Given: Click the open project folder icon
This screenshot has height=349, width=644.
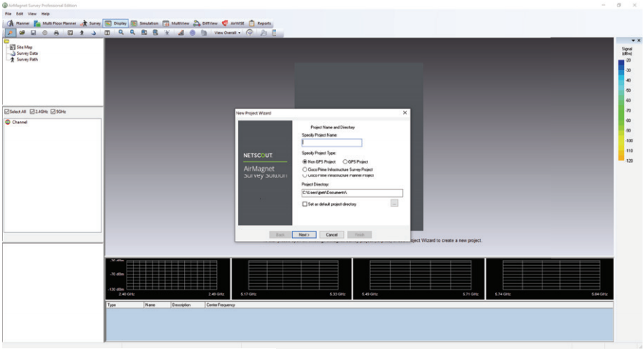Looking at the screenshot, I should (22, 33).
